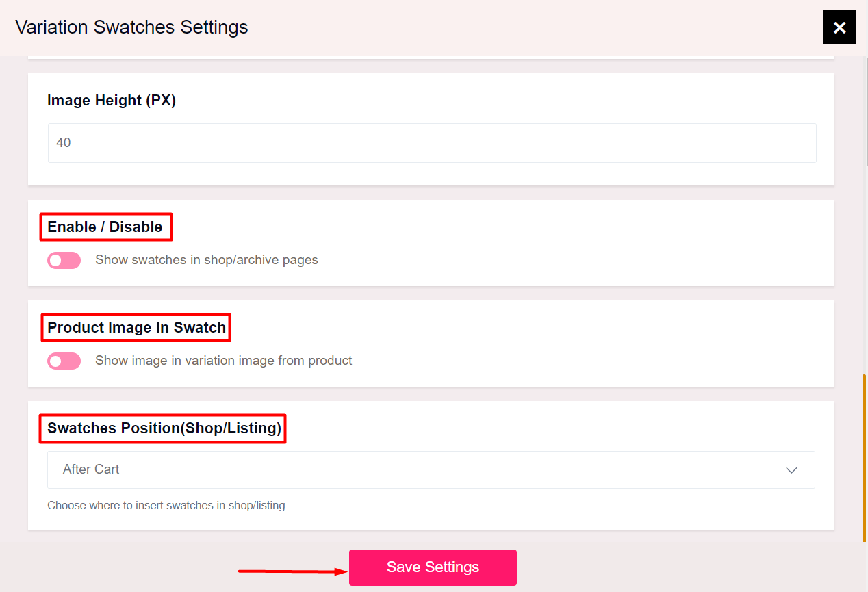Toggle switch to show swatches in shop pages
Viewport: 868px width, 592px height.
(64, 260)
